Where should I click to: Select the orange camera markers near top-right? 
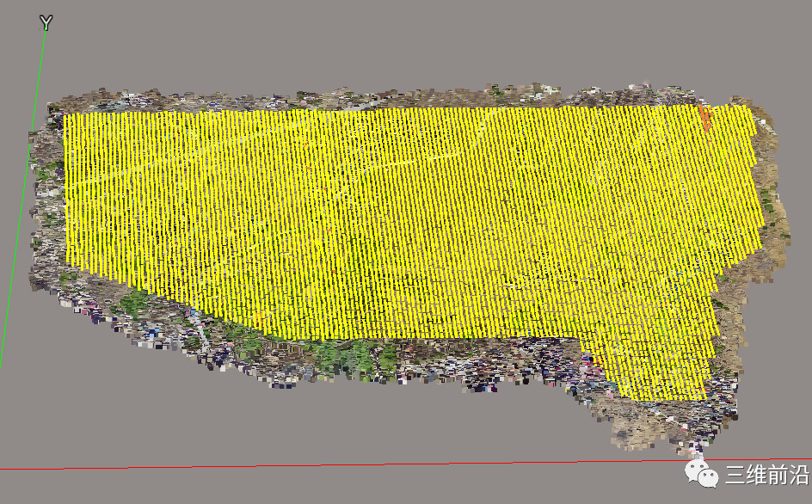point(705,119)
